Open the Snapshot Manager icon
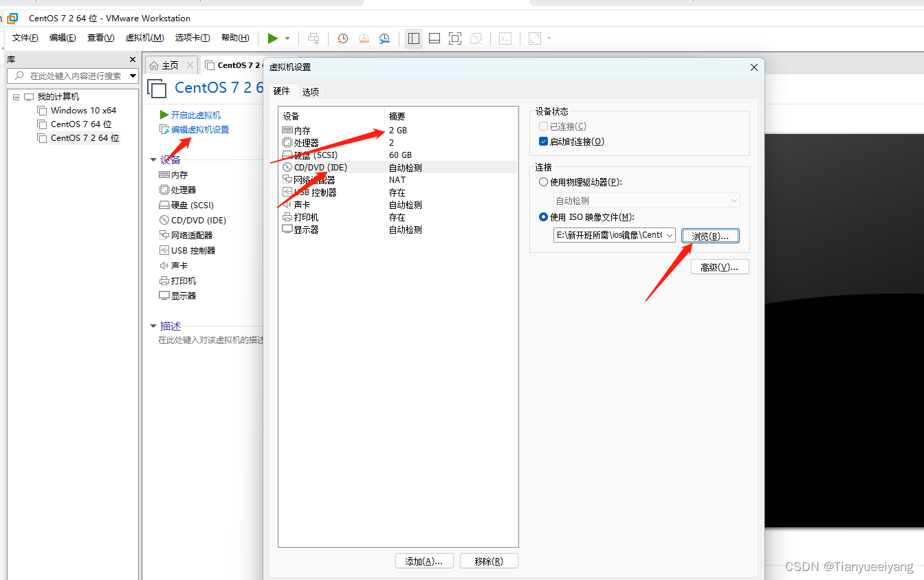 pos(384,38)
